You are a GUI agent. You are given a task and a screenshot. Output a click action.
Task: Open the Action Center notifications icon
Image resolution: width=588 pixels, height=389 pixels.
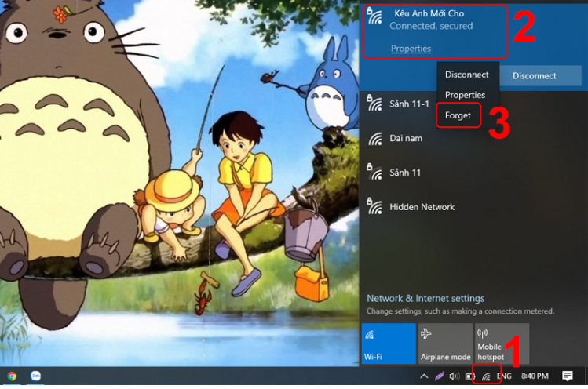[x=568, y=376]
